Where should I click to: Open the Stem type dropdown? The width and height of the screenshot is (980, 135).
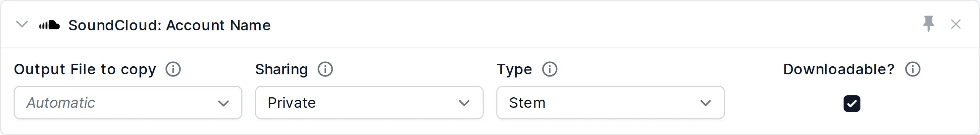(x=610, y=103)
